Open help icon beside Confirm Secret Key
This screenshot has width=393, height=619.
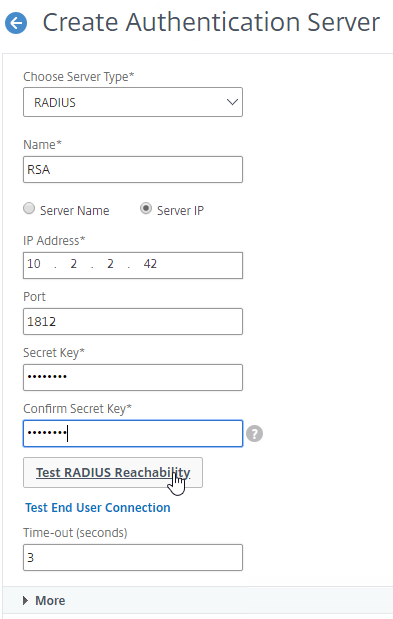point(255,433)
